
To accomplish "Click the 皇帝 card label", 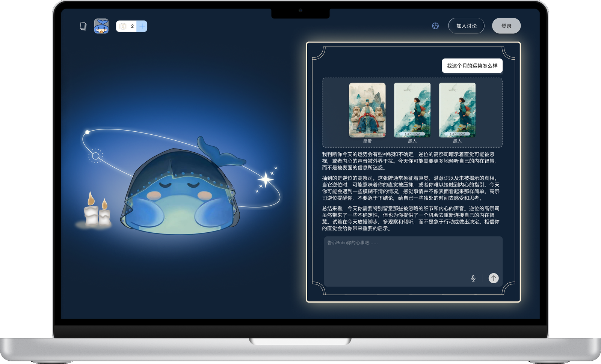I will [367, 141].
